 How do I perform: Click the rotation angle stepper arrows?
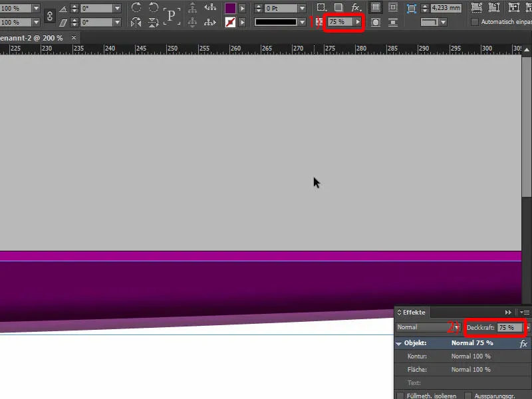[74, 8]
